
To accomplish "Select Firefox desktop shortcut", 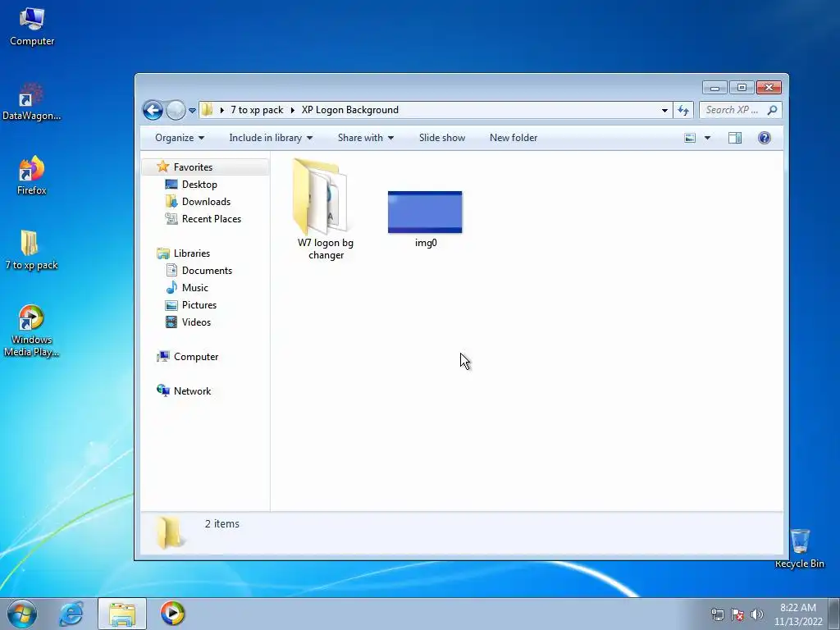I will coord(32,176).
